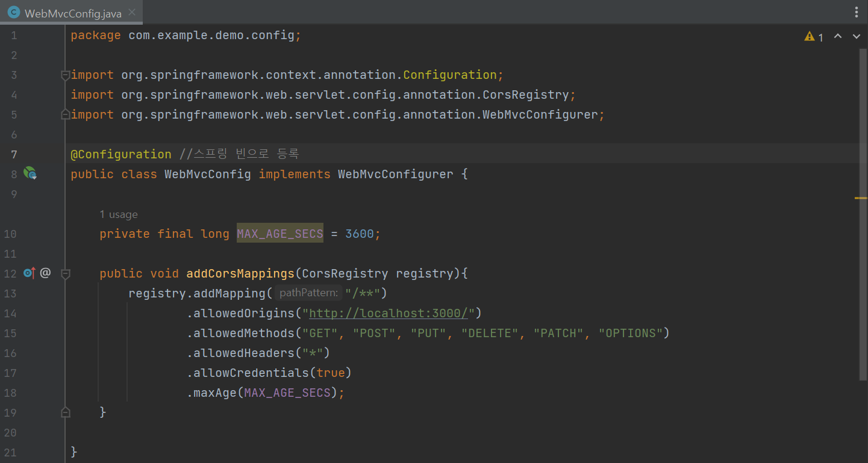
Task: Open the http://localhost:3000/ link in the code
Action: pyautogui.click(x=389, y=313)
